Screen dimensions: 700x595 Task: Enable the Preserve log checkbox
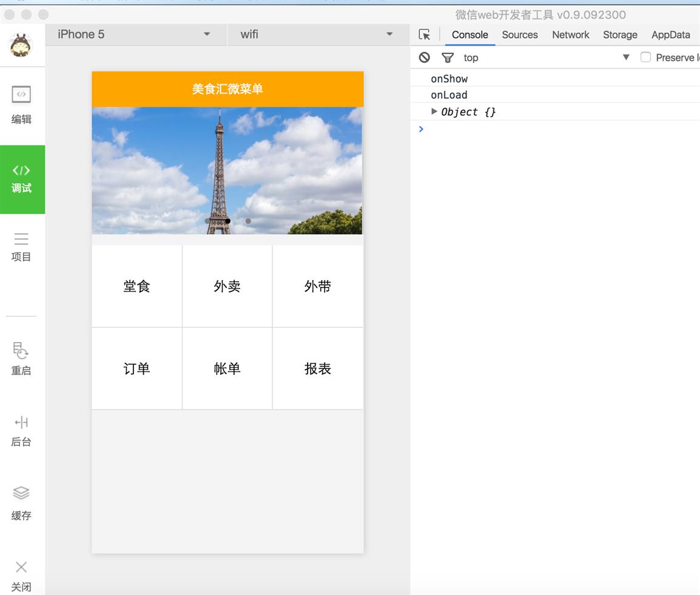coord(645,57)
